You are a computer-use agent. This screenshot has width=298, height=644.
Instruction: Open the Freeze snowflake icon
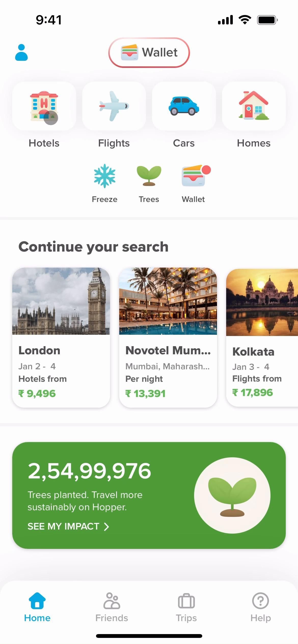coord(104,176)
